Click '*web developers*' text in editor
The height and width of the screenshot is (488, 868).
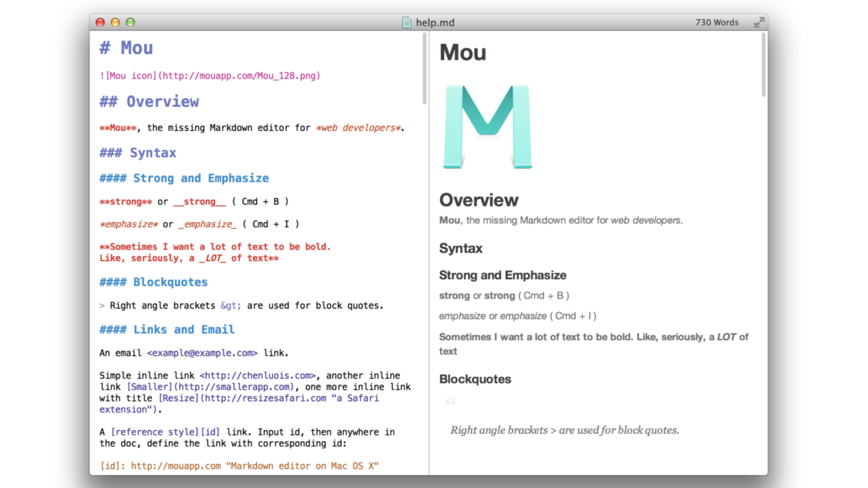[x=358, y=128]
